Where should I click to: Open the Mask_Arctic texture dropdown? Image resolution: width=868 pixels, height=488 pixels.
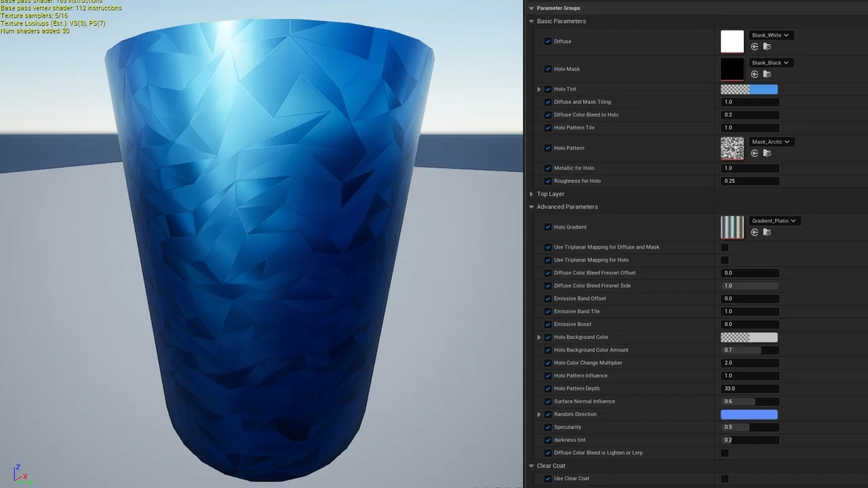click(x=771, y=142)
